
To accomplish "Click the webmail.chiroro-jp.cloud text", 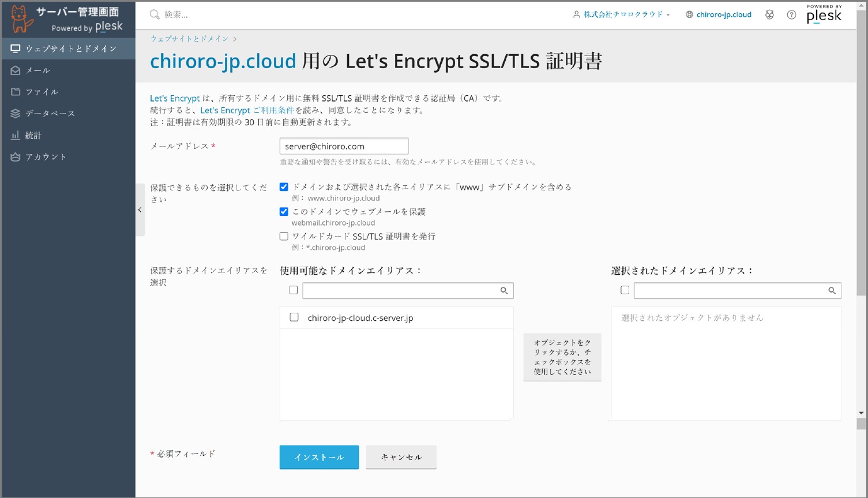I will [333, 223].
